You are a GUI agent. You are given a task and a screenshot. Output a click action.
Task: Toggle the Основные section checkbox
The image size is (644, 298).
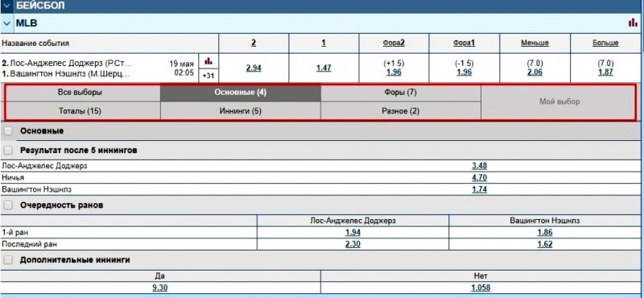tap(8, 131)
